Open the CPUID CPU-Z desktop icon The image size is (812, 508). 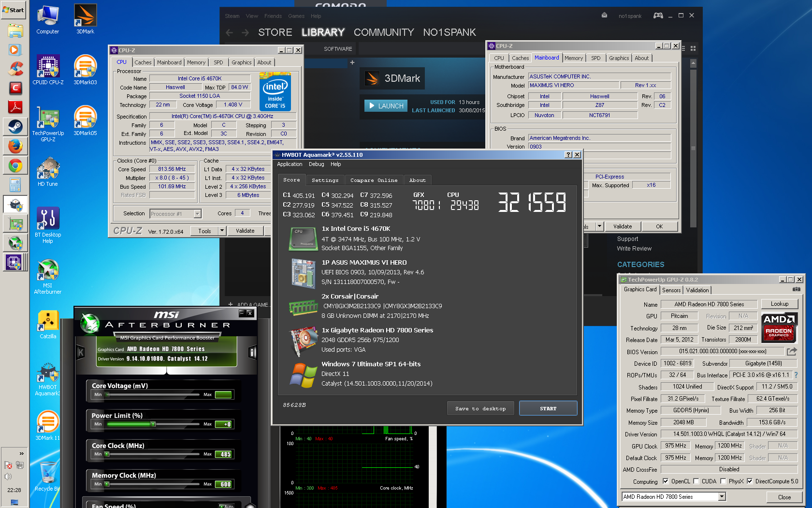click(48, 70)
